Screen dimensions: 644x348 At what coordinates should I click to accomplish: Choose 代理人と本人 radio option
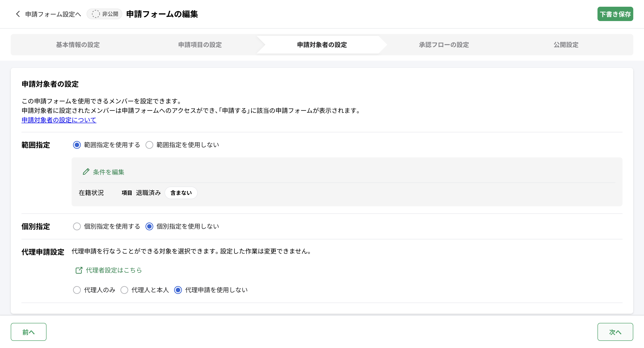124,290
